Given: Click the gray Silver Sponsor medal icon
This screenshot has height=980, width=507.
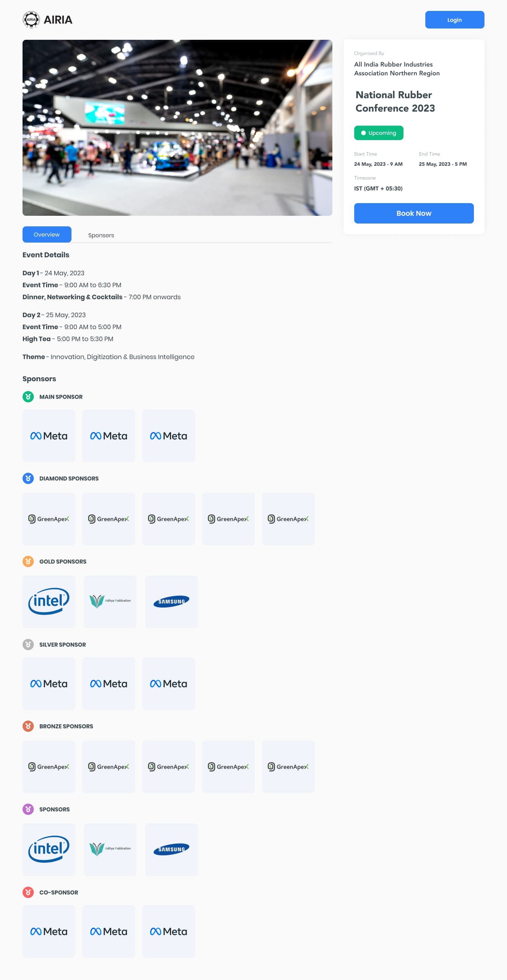Looking at the screenshot, I should (x=28, y=645).
